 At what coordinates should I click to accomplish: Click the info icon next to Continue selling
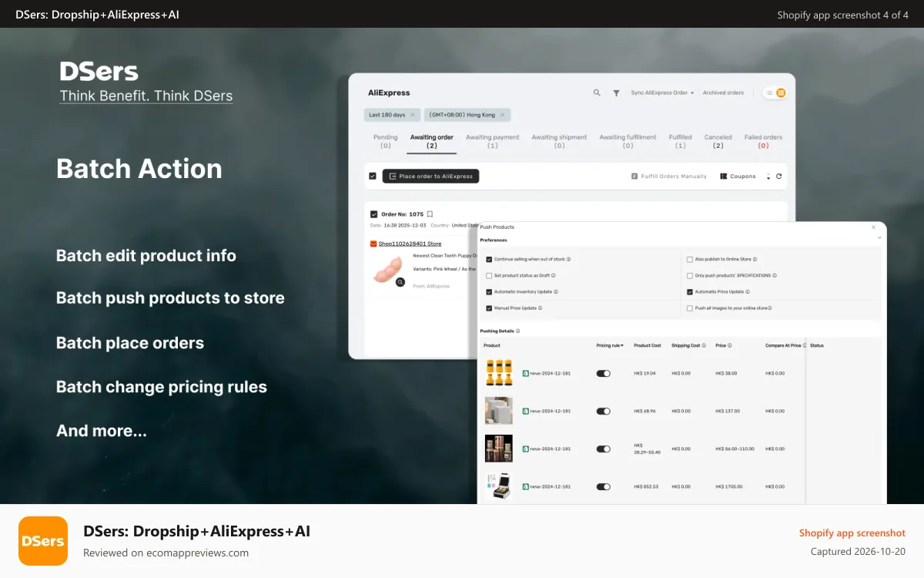568,260
